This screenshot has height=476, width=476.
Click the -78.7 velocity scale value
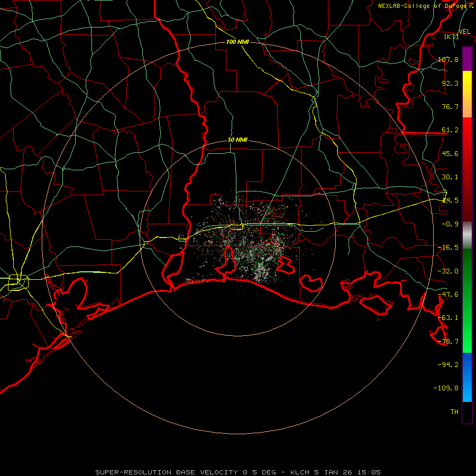(448, 342)
